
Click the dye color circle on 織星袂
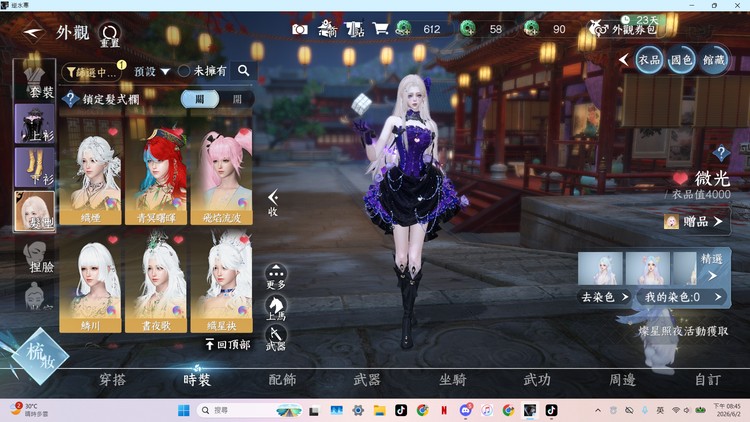[243, 311]
